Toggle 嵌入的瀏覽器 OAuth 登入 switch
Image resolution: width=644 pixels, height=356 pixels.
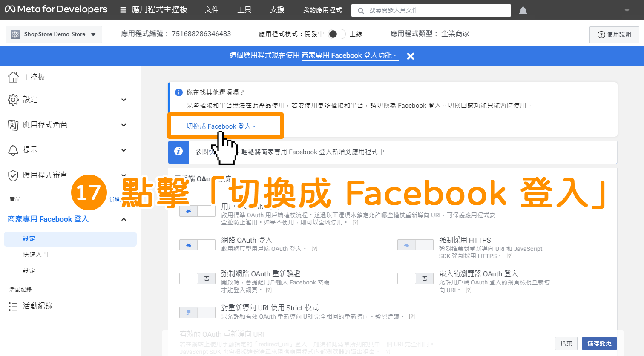tap(415, 278)
